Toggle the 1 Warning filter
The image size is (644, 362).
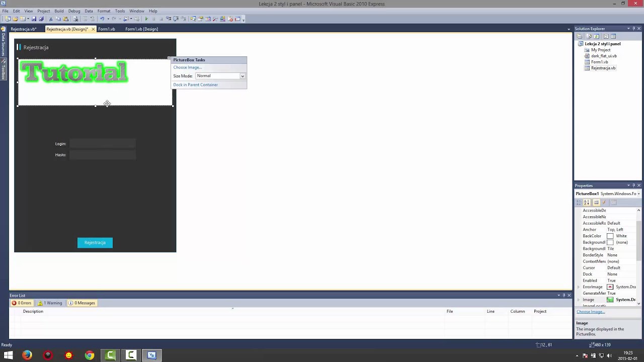click(x=50, y=303)
